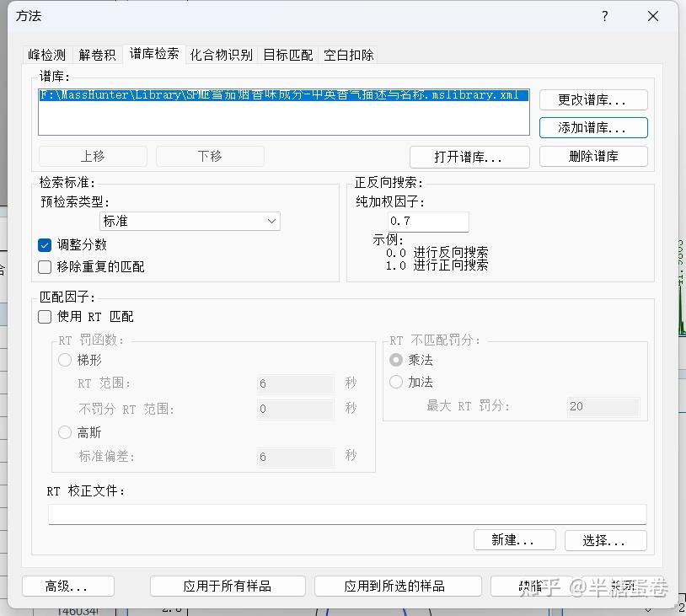Click the 添加谱库 button
The width and height of the screenshot is (686, 616).
point(593,127)
